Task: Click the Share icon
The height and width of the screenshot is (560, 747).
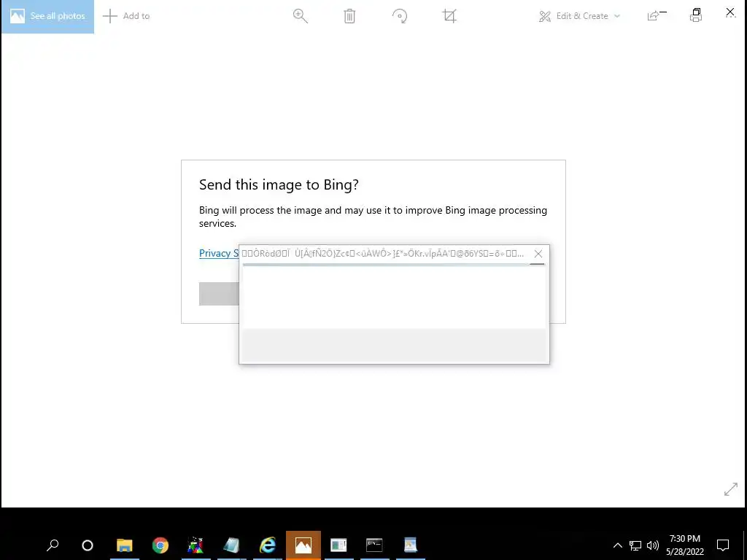Action: pos(653,16)
